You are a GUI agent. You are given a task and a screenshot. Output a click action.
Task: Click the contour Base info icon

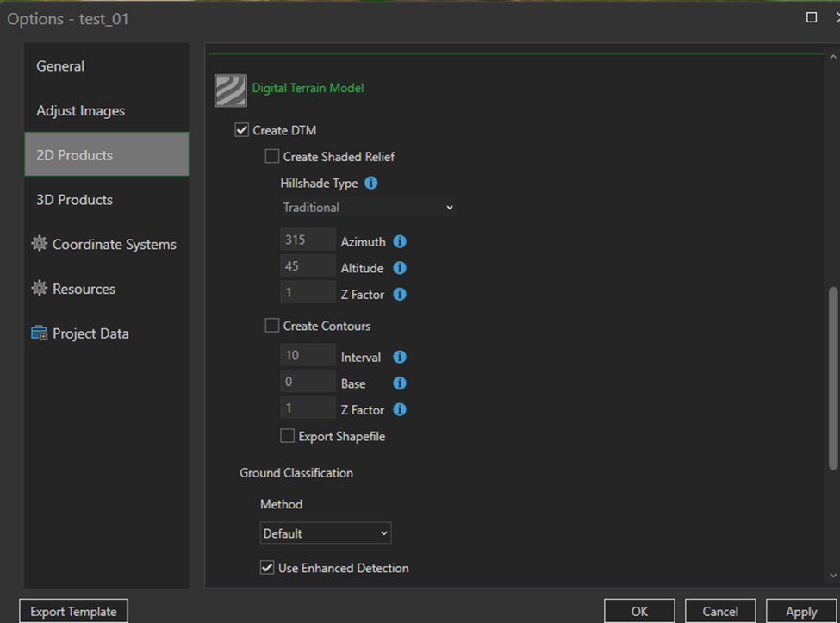click(400, 383)
